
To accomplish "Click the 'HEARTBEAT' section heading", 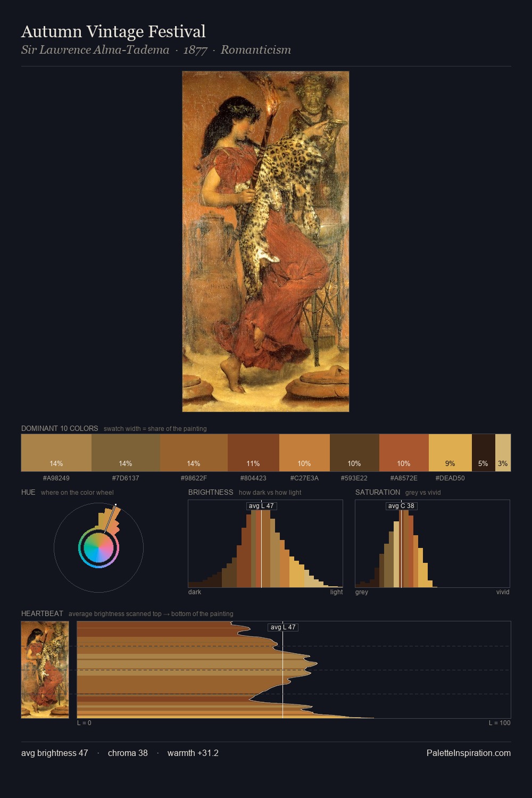I will (x=42, y=613).
